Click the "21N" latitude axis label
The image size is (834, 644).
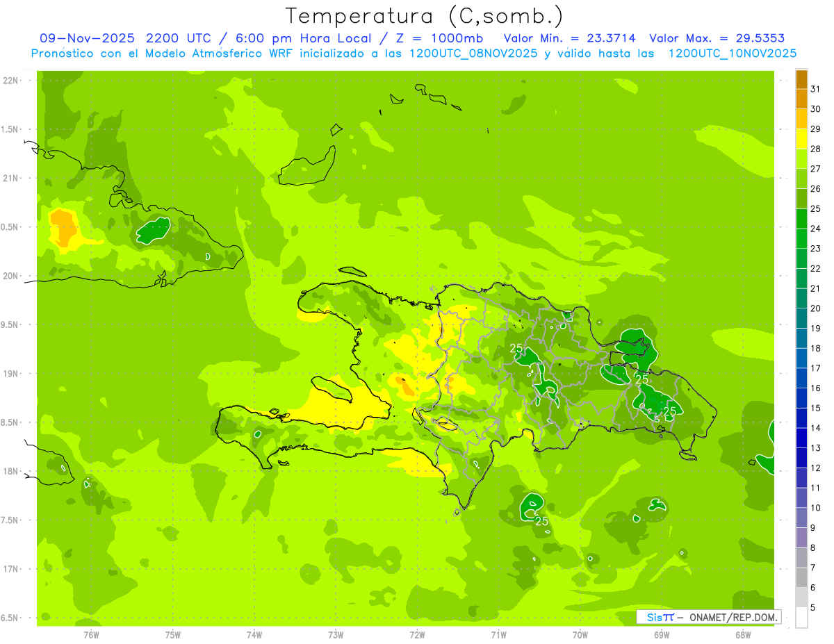pos(10,178)
